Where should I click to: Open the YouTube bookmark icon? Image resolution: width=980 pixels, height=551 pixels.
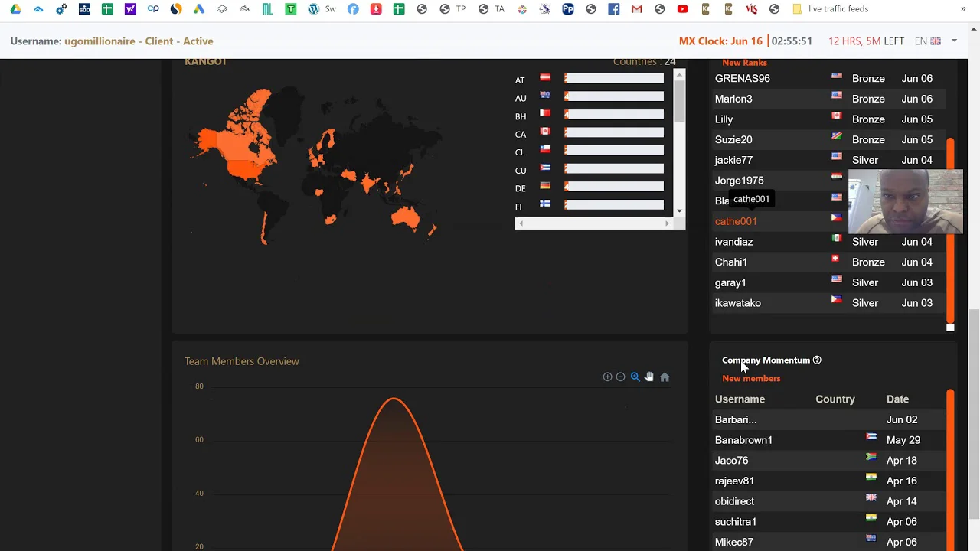coord(682,9)
